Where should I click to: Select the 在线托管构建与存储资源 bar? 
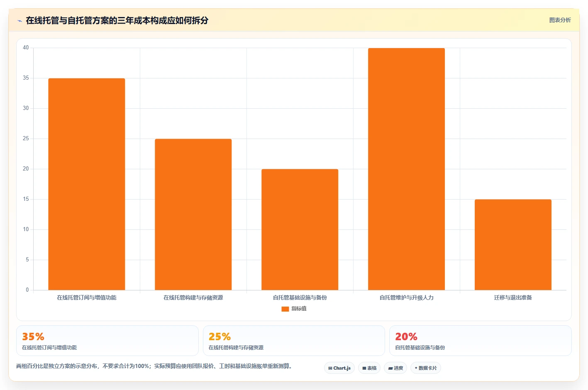[x=193, y=214]
